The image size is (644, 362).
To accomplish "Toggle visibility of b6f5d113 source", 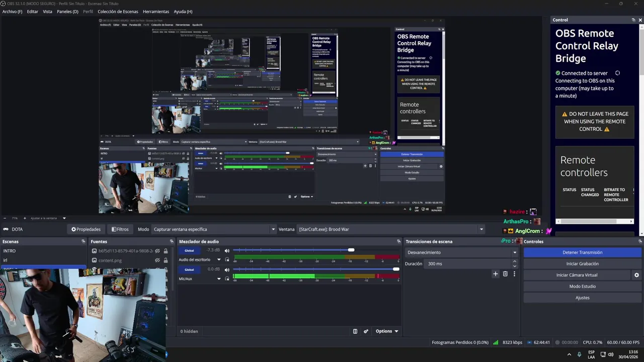I will (157, 251).
